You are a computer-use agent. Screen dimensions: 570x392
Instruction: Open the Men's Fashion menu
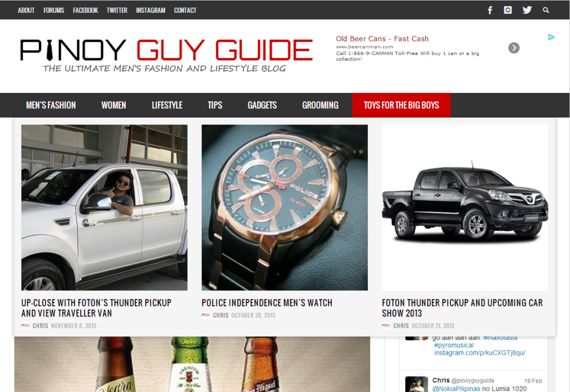[x=51, y=105]
